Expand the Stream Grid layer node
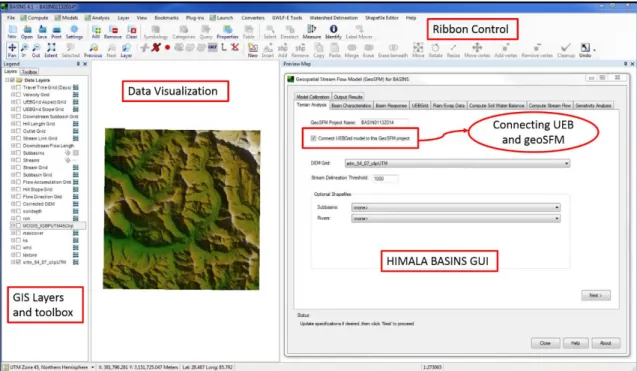 click(x=13, y=167)
